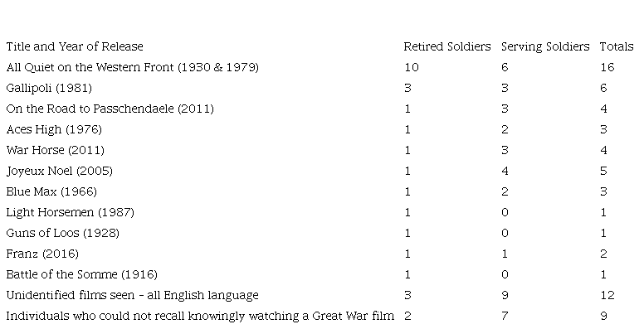Click 'Battle of the Somme (1916)' title
This screenshot has width=644, height=329.
(81, 274)
